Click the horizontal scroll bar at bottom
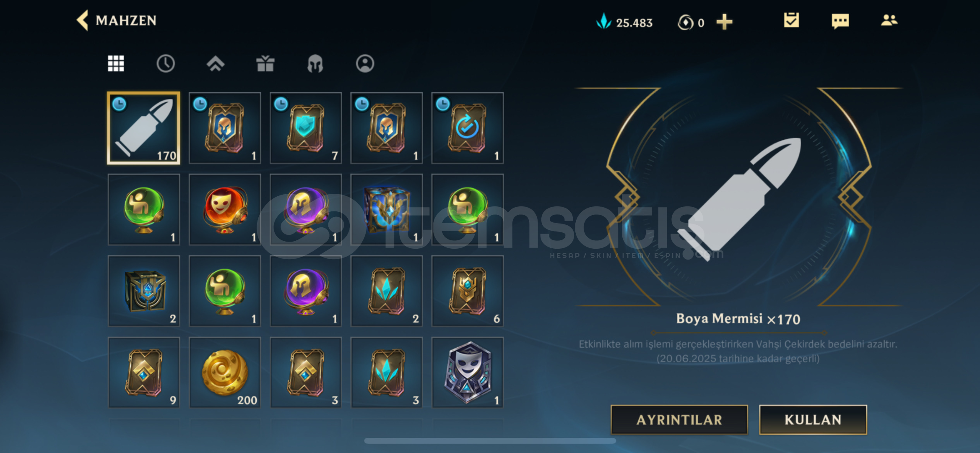This screenshot has height=453, width=980. click(490, 441)
